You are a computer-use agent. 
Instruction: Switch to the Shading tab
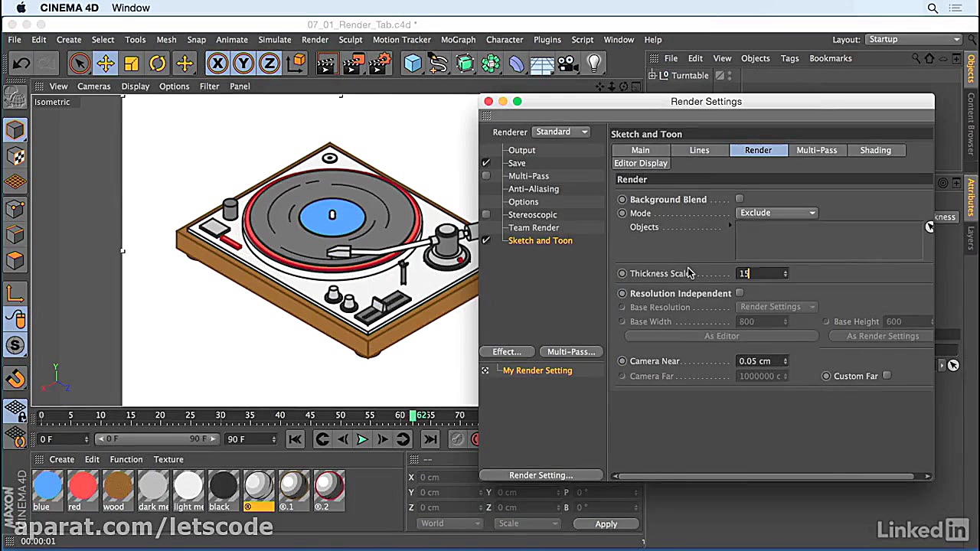(x=875, y=150)
